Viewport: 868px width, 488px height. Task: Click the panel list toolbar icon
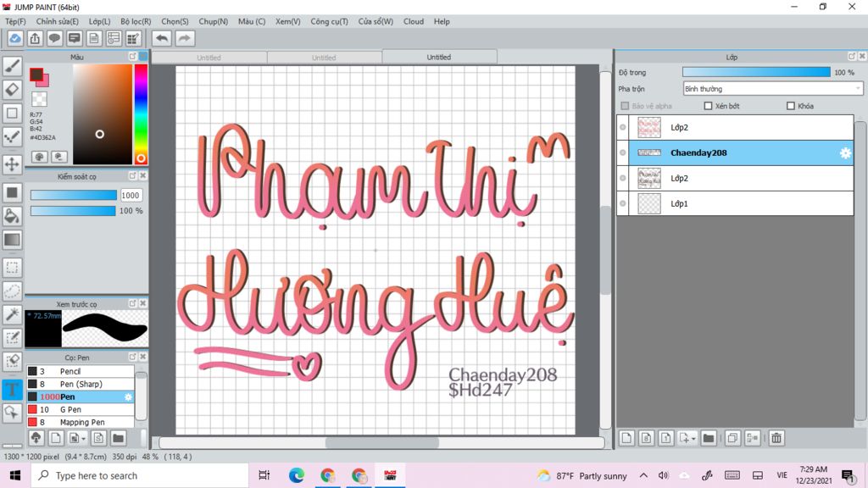(114, 38)
